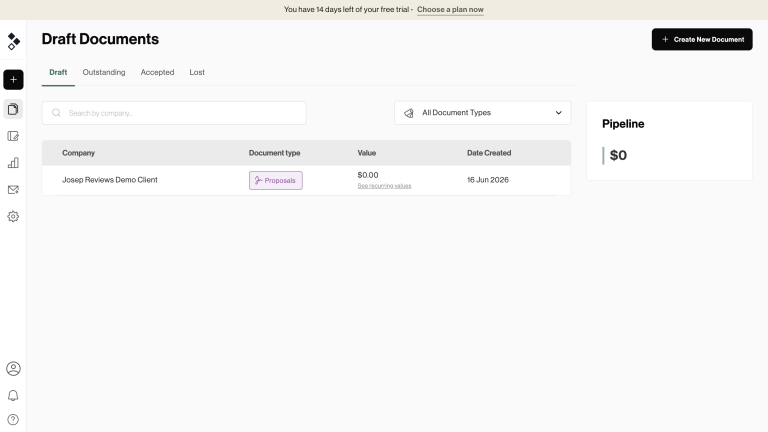Click the black plus button in the sidebar
The height and width of the screenshot is (432, 768).
pyautogui.click(x=13, y=80)
